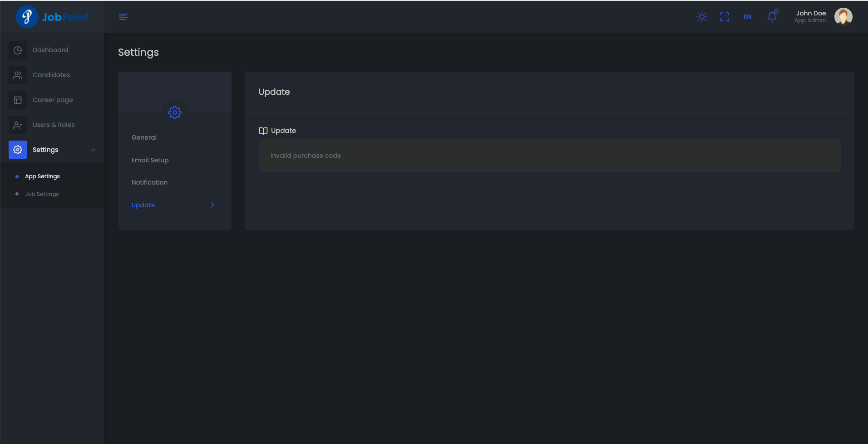Click the Career page layout icon

[x=18, y=100]
